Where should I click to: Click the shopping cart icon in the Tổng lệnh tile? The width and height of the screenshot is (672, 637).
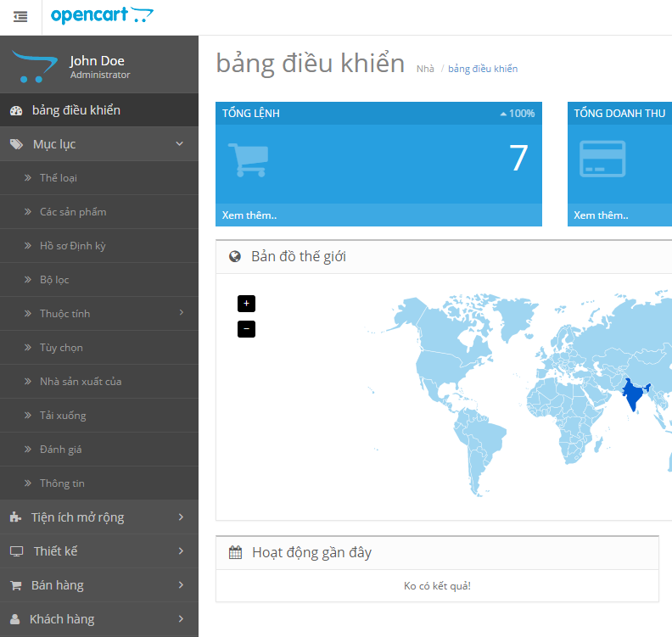[x=249, y=159]
